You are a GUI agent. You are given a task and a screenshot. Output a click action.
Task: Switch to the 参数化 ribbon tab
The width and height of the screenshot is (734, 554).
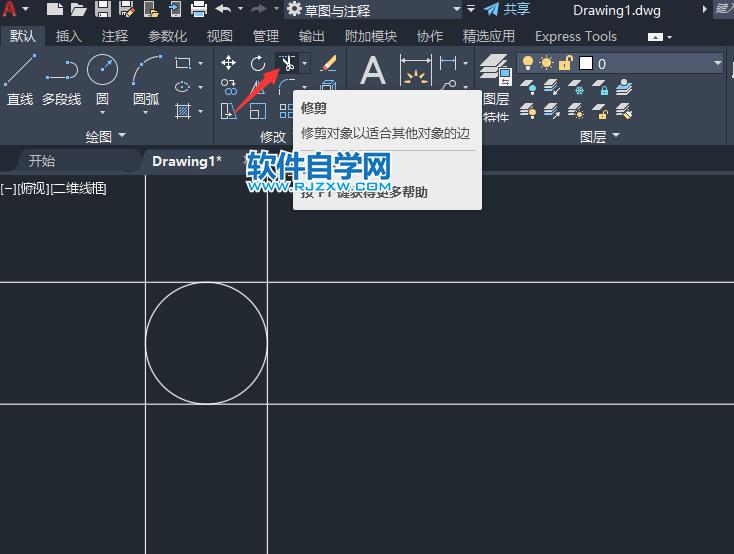click(x=168, y=36)
